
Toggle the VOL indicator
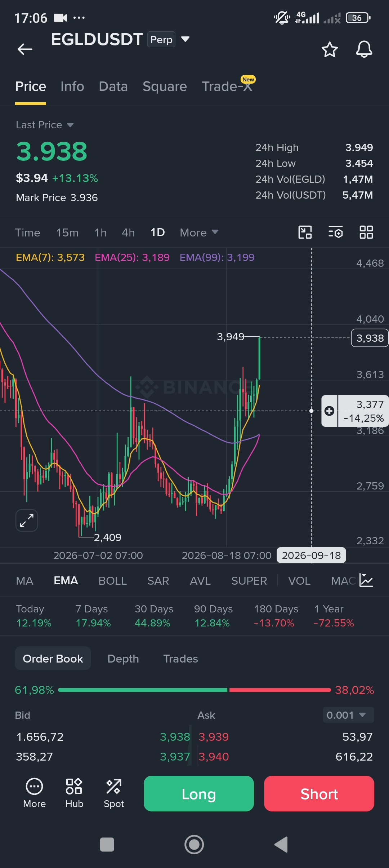299,581
